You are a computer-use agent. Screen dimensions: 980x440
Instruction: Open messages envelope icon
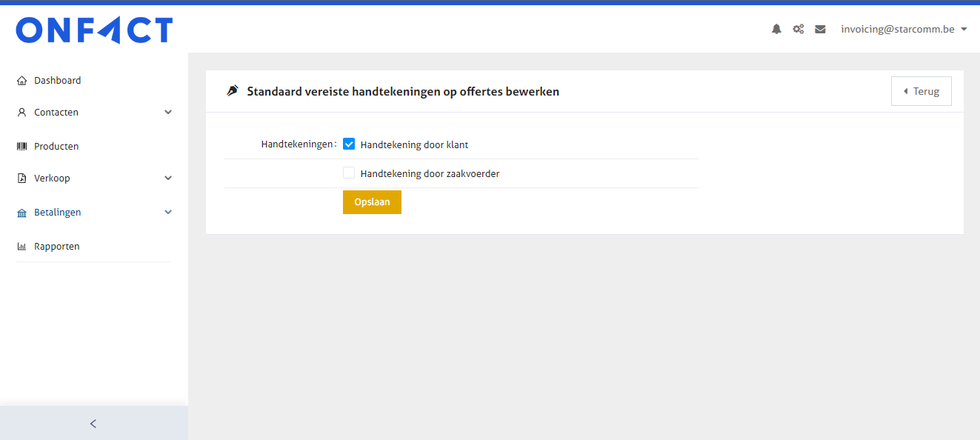pyautogui.click(x=820, y=30)
